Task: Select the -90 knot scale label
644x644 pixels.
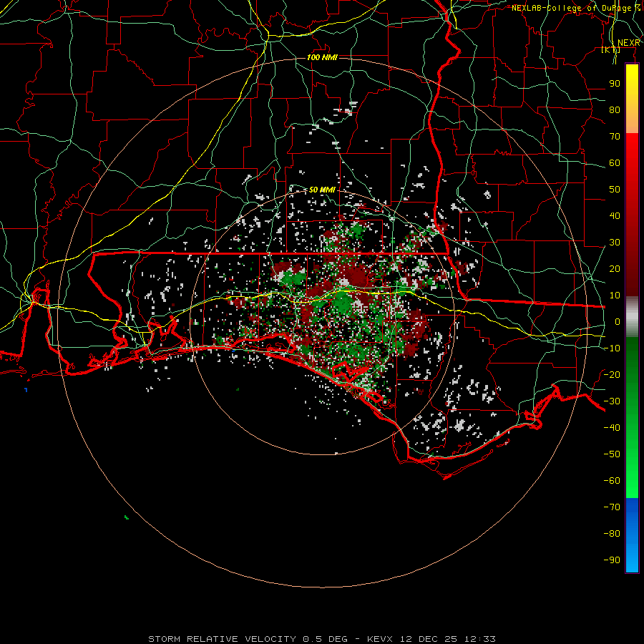Action: click(x=612, y=560)
